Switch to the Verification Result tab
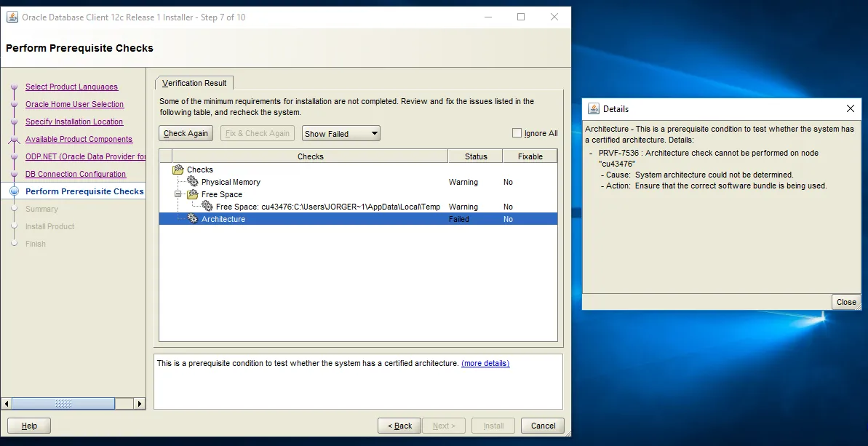868x446 pixels. (194, 83)
